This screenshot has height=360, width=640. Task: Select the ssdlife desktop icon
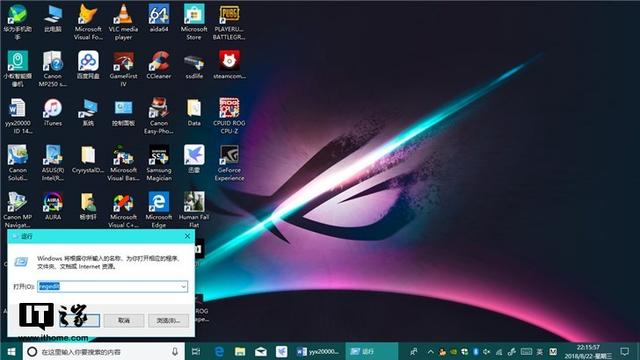point(194,64)
